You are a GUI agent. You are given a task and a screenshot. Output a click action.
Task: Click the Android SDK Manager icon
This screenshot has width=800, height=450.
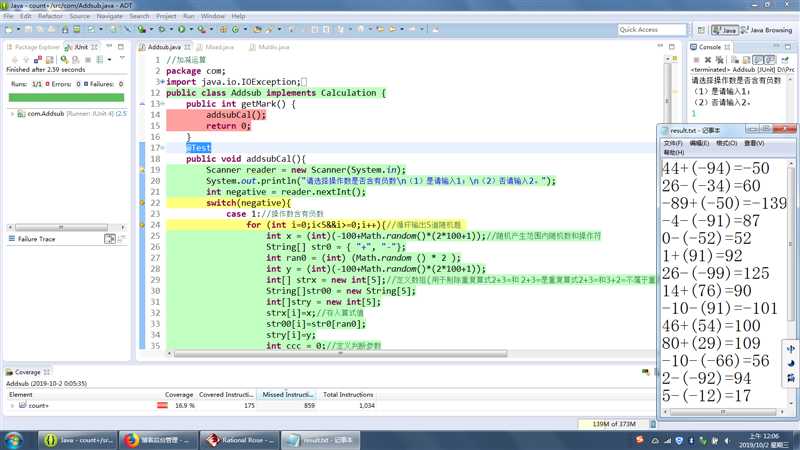[x=65, y=29]
